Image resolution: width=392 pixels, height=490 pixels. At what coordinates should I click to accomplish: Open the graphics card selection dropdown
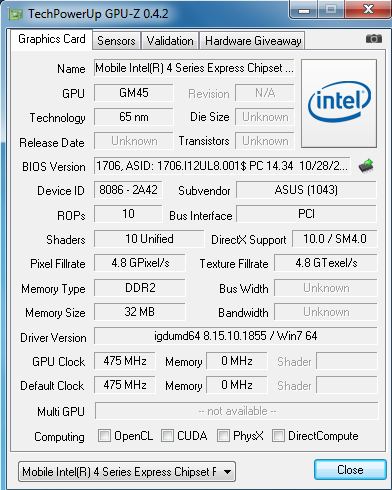pyautogui.click(x=127, y=472)
